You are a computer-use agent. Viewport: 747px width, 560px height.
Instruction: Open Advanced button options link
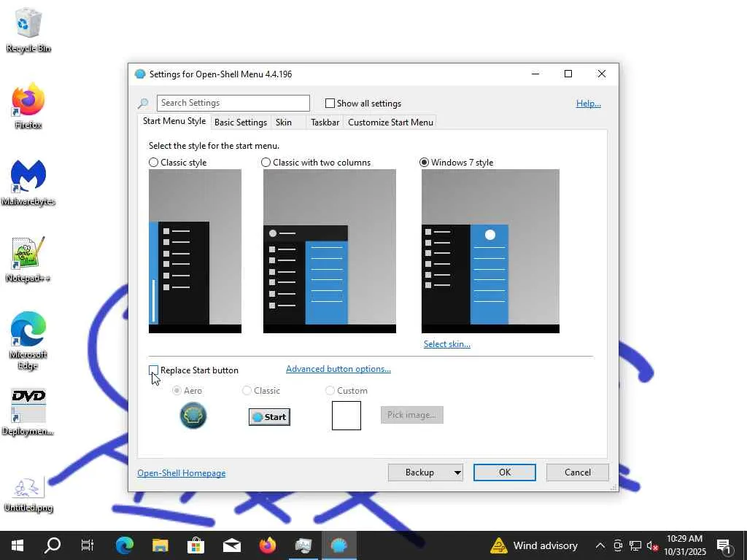(x=338, y=369)
